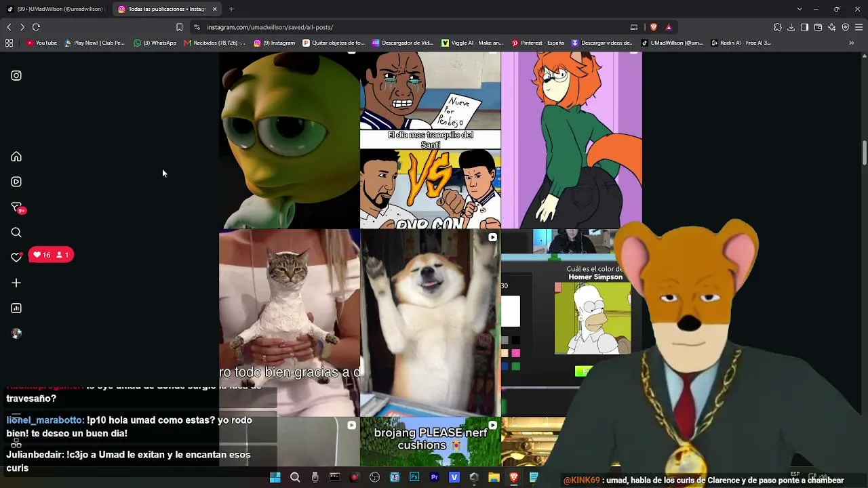Screen dimensions: 868x488
Task: Go to Instagram Home feed
Action: pos(16,157)
